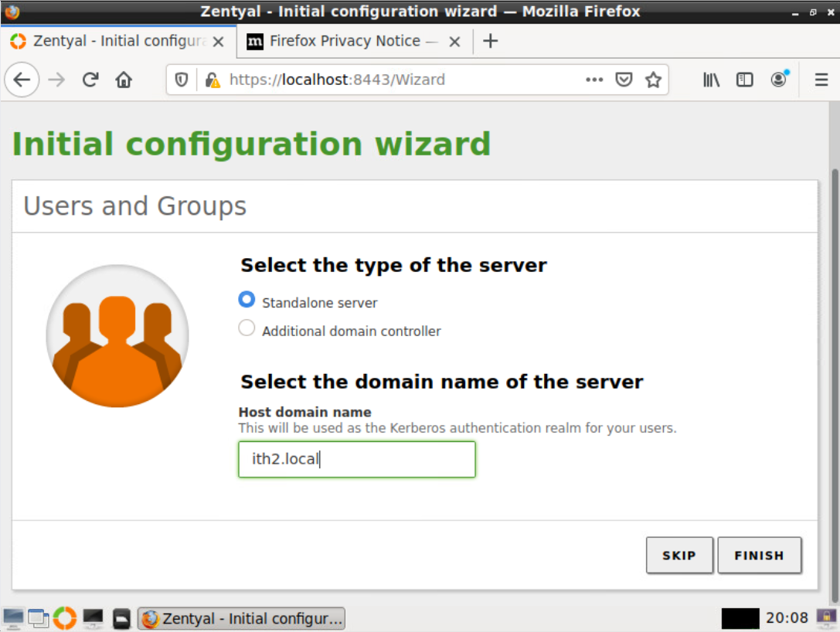
Task: Choose Additional domain controller option
Action: [247, 328]
